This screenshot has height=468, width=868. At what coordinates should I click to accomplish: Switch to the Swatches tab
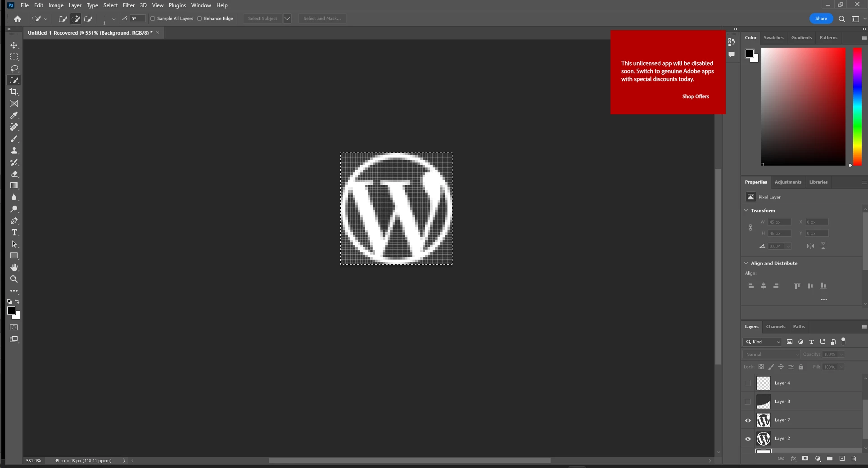tap(773, 38)
